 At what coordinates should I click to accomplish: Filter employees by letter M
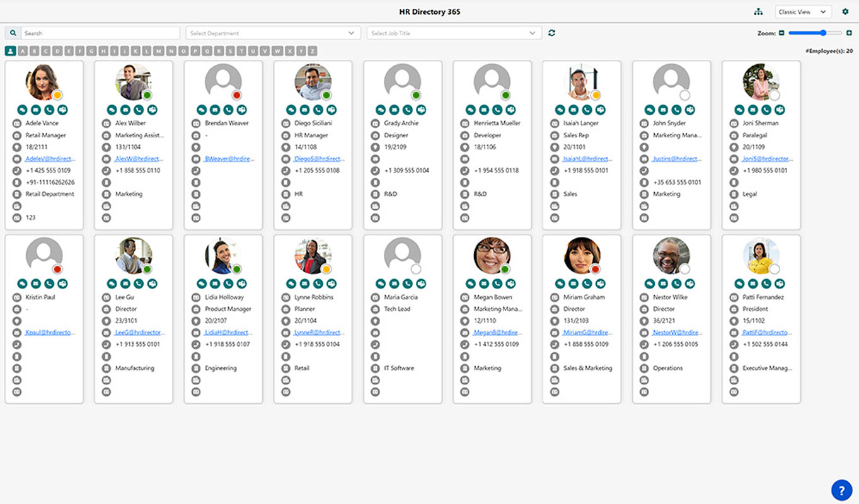coord(159,51)
